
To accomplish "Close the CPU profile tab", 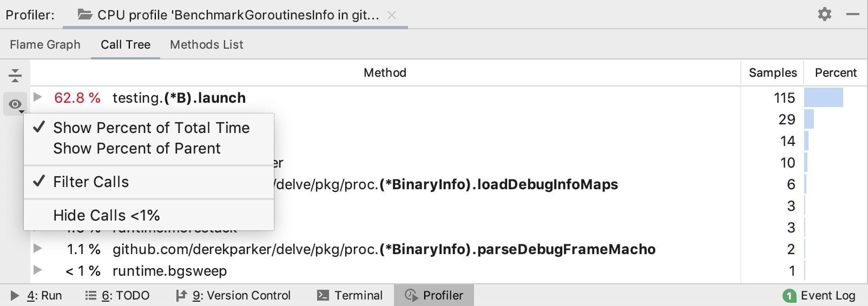I will tap(392, 15).
